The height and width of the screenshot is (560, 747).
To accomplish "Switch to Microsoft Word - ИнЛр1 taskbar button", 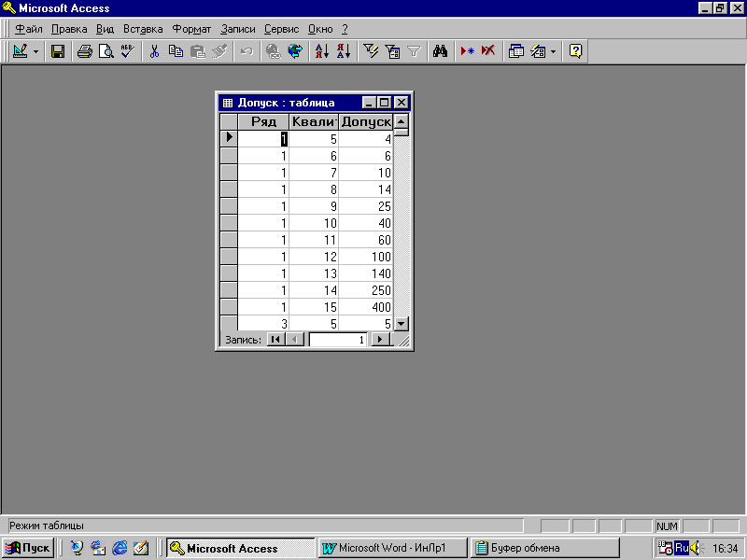I will pos(392,548).
